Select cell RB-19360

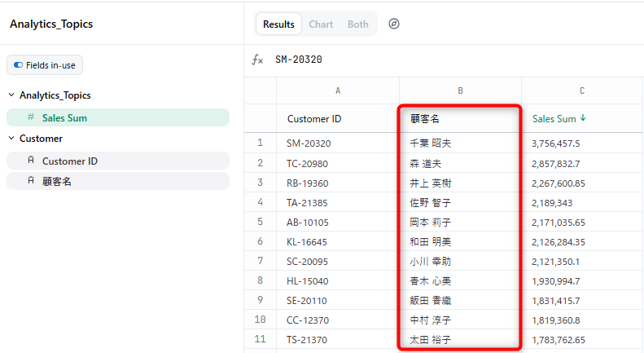(338, 183)
